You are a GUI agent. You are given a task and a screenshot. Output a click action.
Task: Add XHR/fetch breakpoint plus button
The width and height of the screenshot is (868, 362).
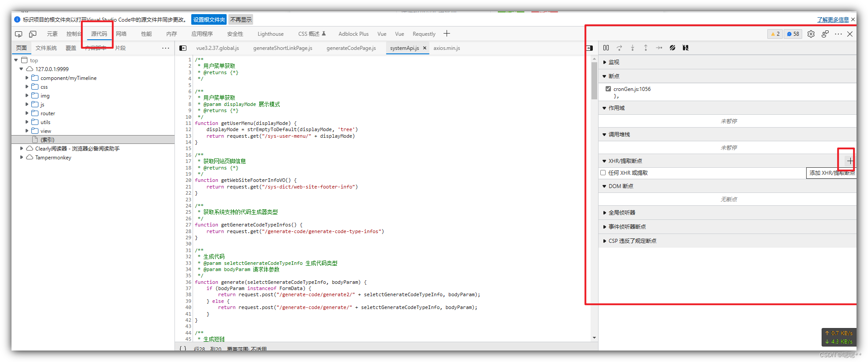[850, 161]
